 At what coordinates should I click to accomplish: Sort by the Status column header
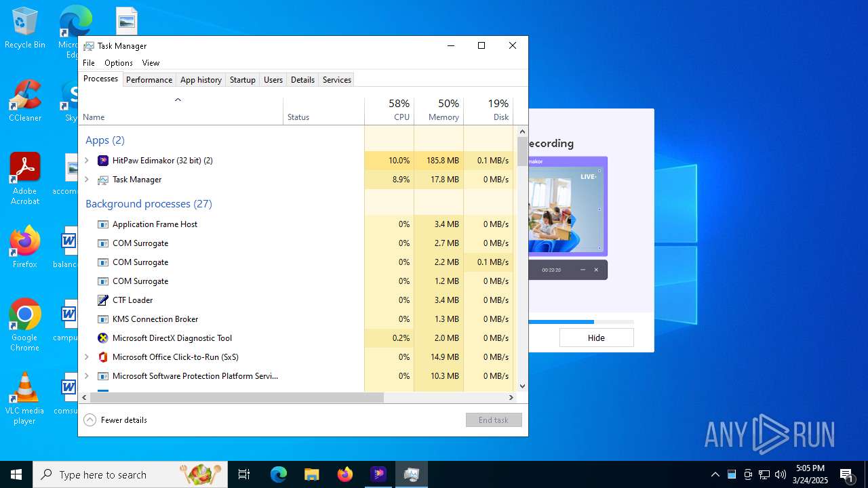323,111
